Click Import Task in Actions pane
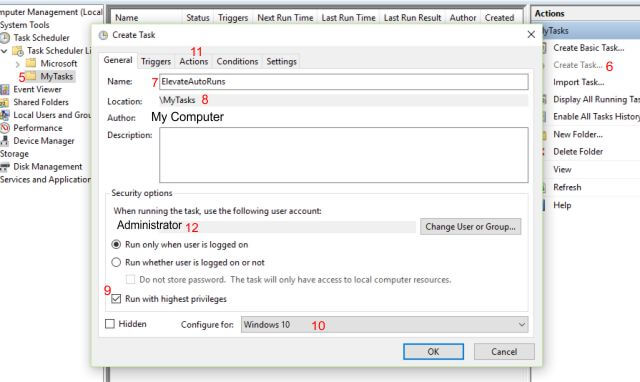This screenshot has width=640, height=382. coord(578,82)
